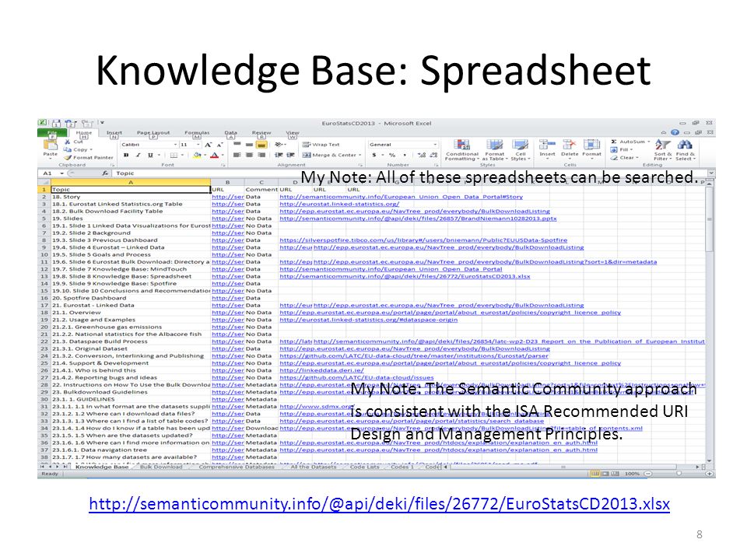Click the Align Text Left icon
Viewport: 747px width, 560px height.
pyautogui.click(x=237, y=155)
